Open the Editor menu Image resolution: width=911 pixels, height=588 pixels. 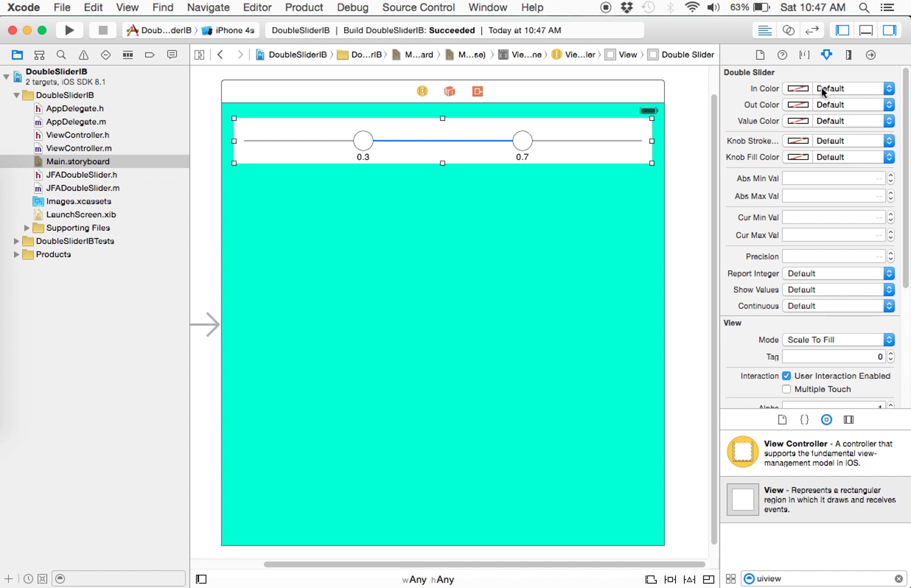coord(257,8)
